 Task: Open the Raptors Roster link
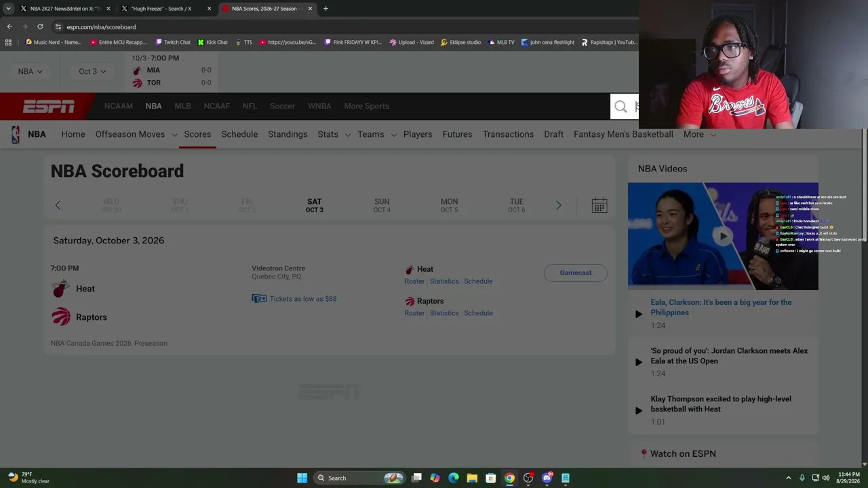click(x=414, y=313)
